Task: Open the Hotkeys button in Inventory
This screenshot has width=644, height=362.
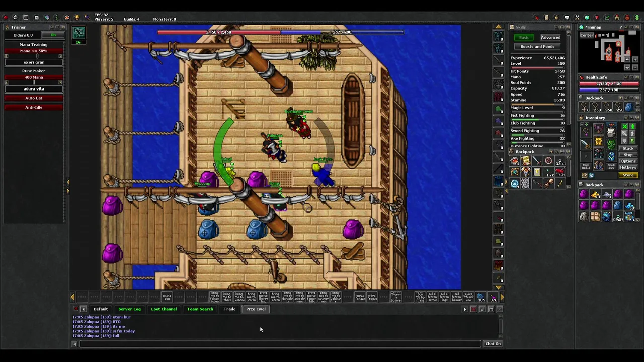Action: point(628,167)
